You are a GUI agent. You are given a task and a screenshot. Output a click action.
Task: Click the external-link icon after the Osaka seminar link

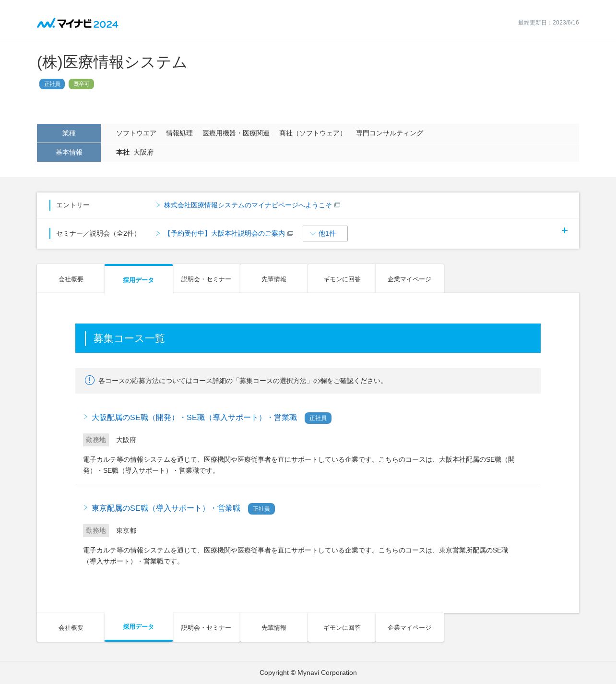point(290,234)
